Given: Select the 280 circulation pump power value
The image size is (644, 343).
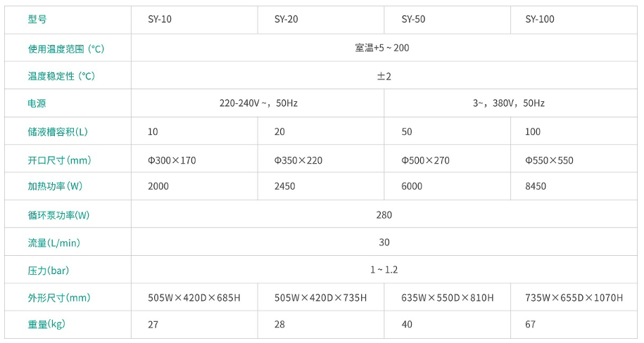Looking at the screenshot, I should click(x=384, y=215).
